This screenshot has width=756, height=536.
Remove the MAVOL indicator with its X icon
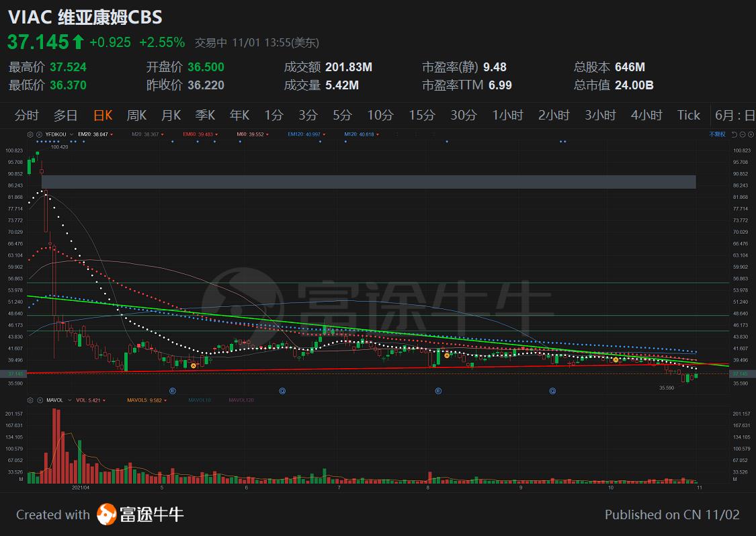click(40, 400)
